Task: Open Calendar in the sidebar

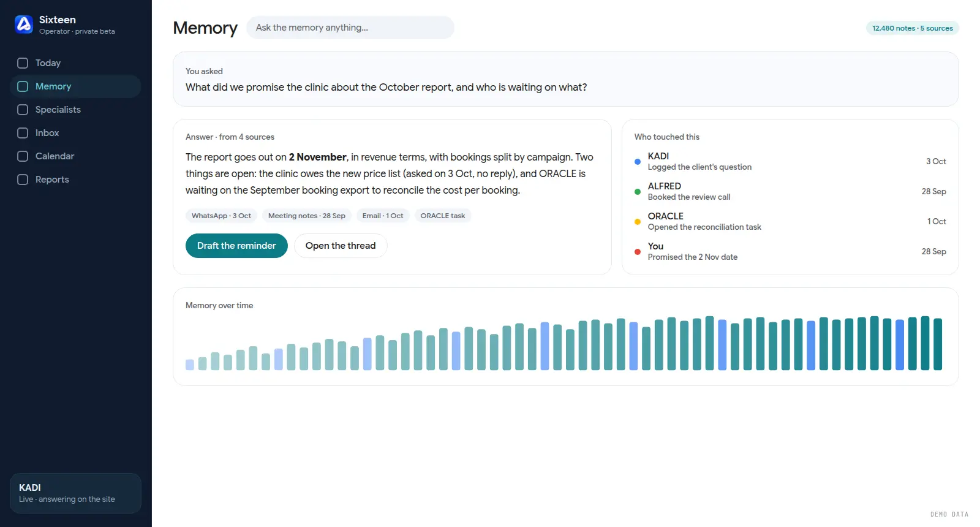Action: coord(75,156)
